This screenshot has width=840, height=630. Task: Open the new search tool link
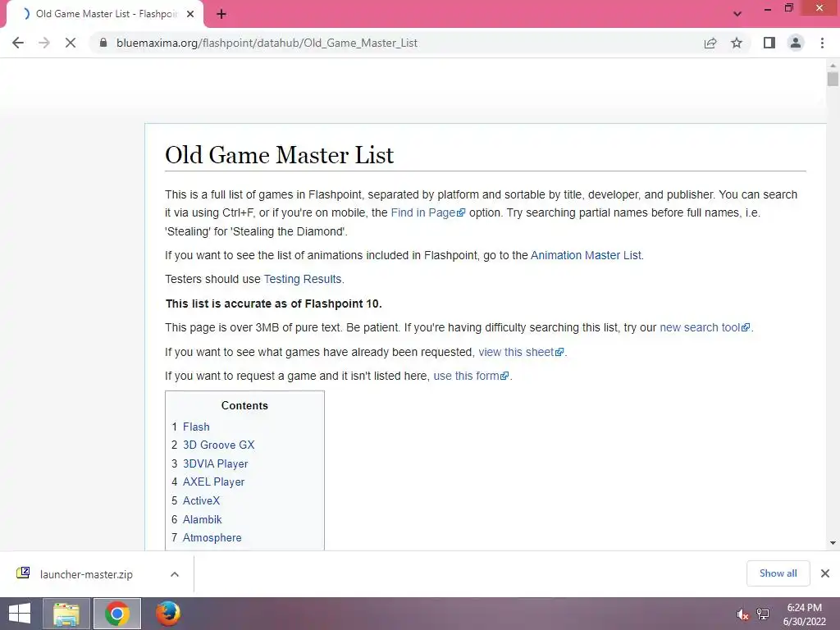click(x=705, y=327)
